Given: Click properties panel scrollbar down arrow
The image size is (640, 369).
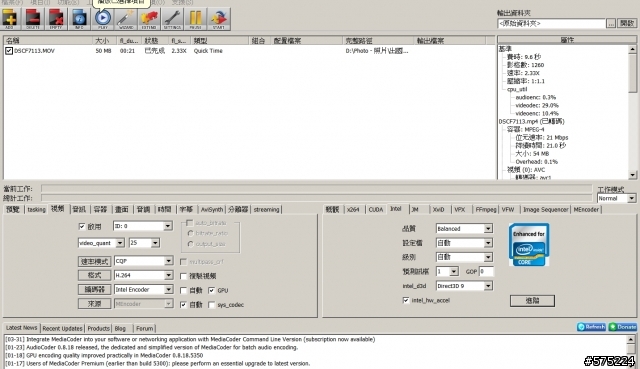Looking at the screenshot, I should 632,175.
